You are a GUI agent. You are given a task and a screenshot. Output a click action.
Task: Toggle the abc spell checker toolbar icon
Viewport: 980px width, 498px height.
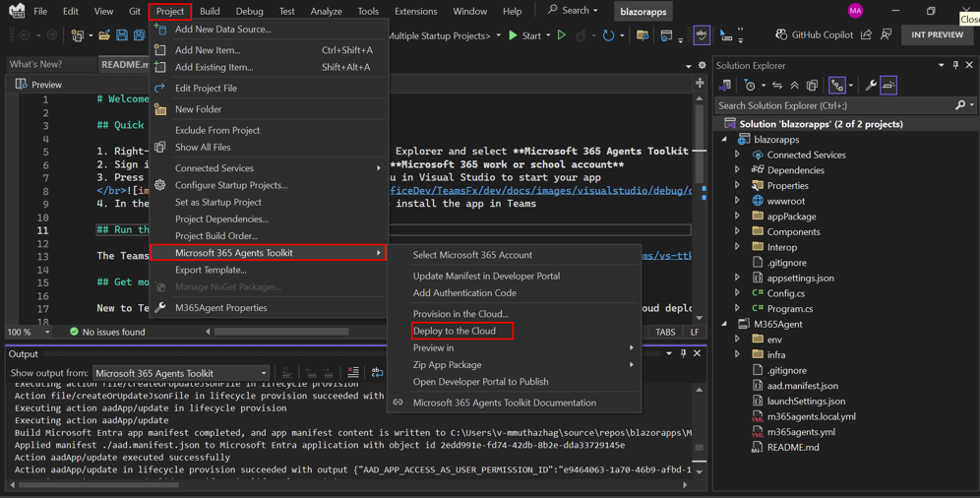[702, 35]
